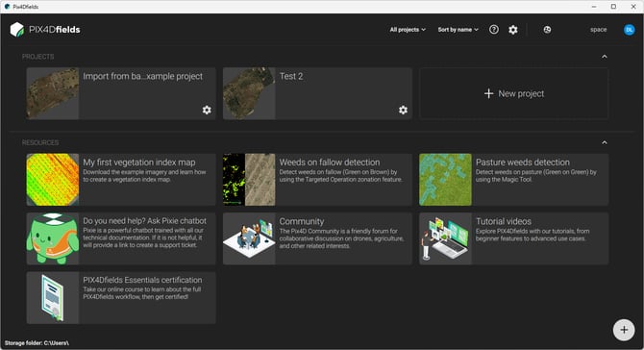This screenshot has width=644, height=350.
Task: Open the Community forum card
Action: [317, 238]
